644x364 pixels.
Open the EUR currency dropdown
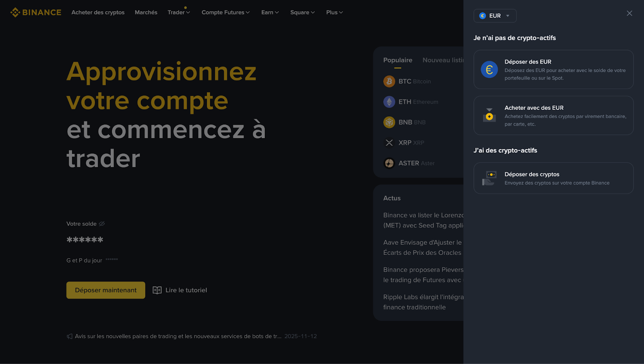[495, 16]
